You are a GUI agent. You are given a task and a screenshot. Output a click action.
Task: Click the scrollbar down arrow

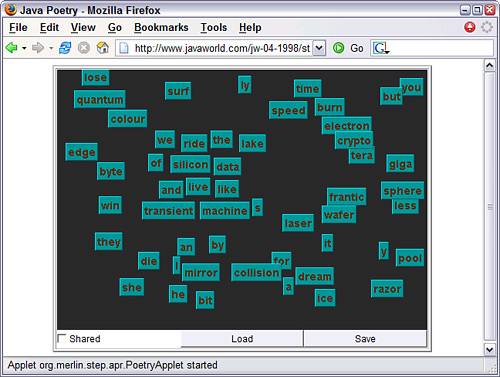coord(490,350)
